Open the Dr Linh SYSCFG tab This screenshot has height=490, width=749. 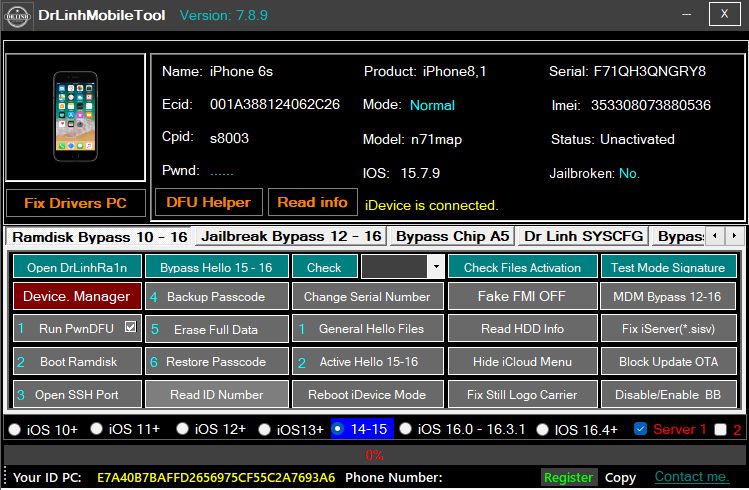[x=583, y=236]
